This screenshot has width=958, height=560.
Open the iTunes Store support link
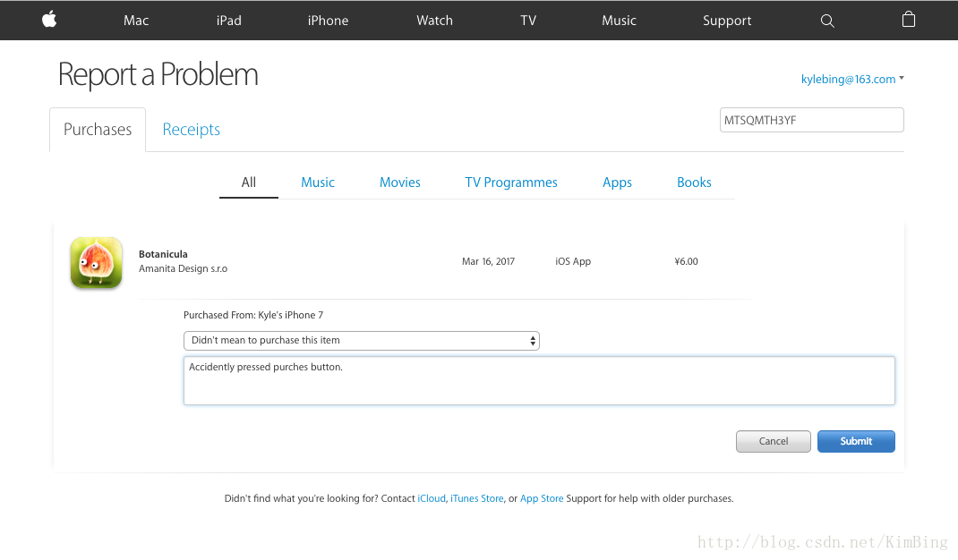pyautogui.click(x=477, y=498)
